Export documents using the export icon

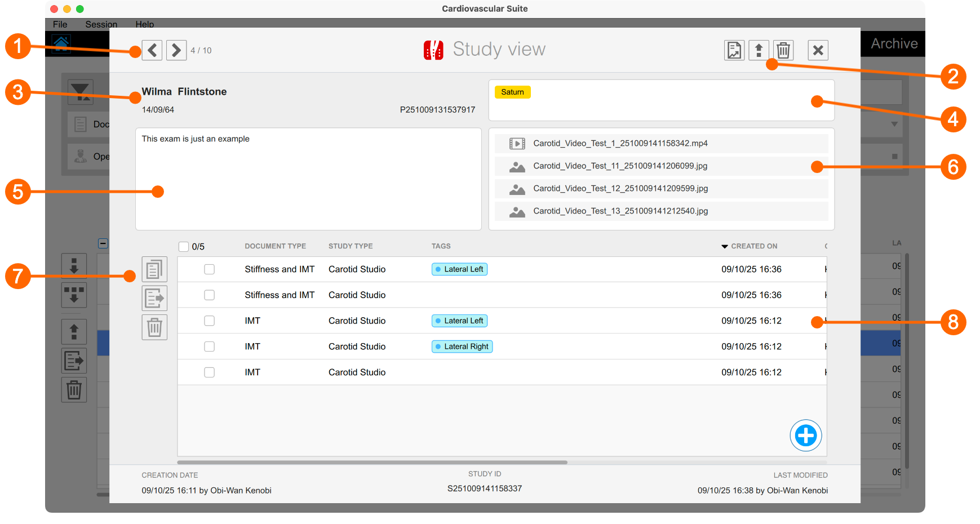pos(154,298)
